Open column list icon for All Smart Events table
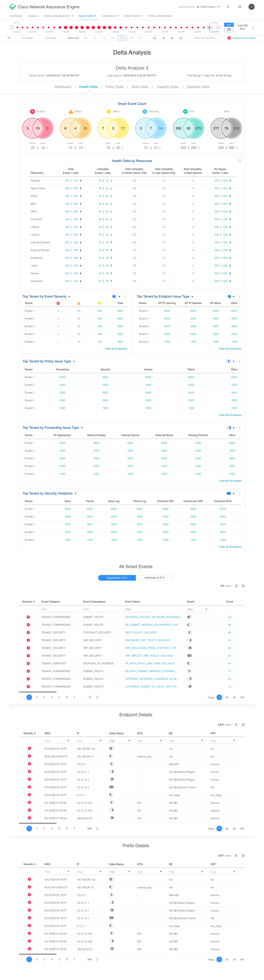264x980 pixels. pyautogui.click(x=236, y=586)
